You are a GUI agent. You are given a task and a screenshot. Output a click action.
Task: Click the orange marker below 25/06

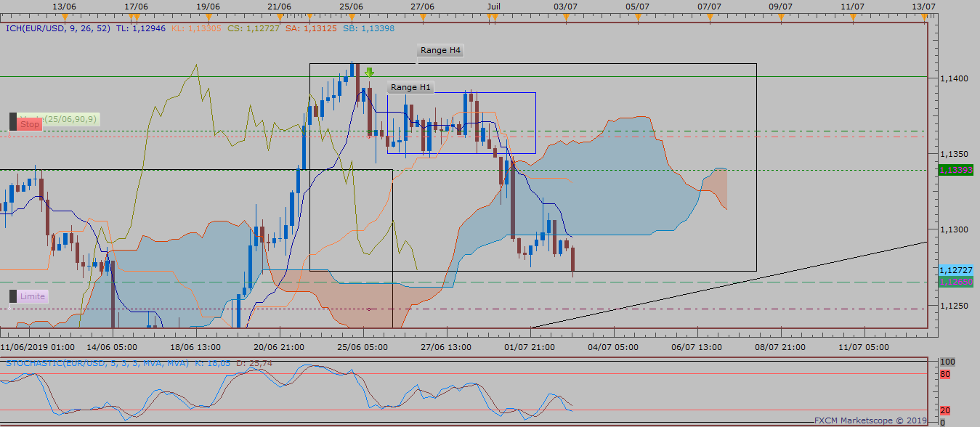tap(351, 17)
